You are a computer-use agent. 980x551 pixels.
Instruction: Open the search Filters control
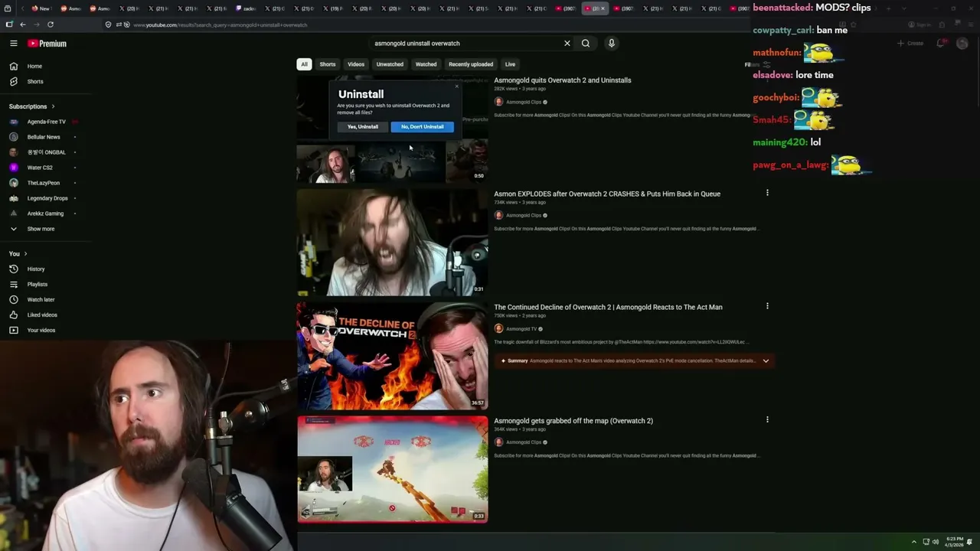pos(756,64)
